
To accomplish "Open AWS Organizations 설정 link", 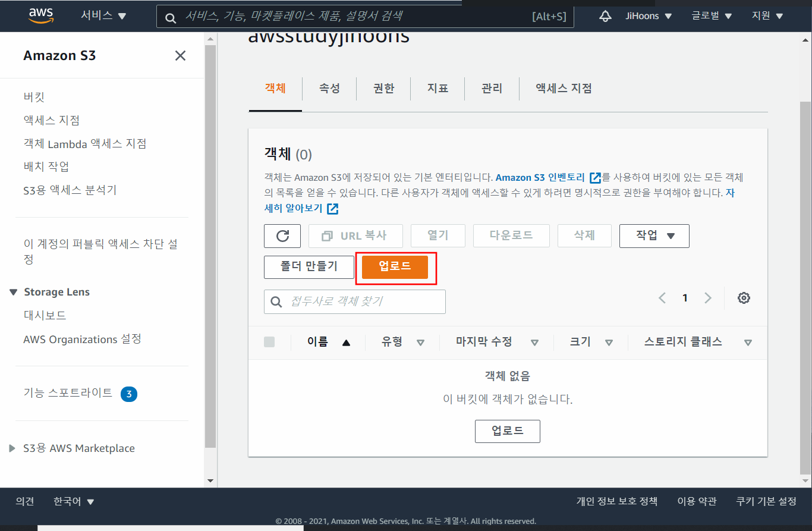I will (83, 340).
